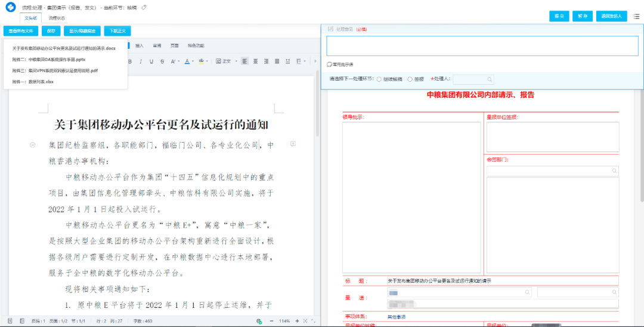The image size is (644, 327).
Task: Apply bold formatting with the B icon
Action: [x=130, y=61]
